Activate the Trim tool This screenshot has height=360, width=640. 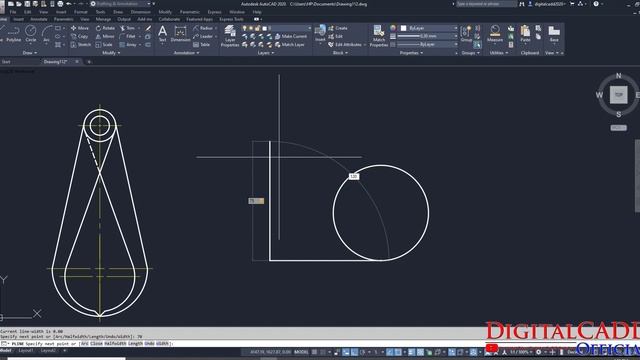coord(127,28)
